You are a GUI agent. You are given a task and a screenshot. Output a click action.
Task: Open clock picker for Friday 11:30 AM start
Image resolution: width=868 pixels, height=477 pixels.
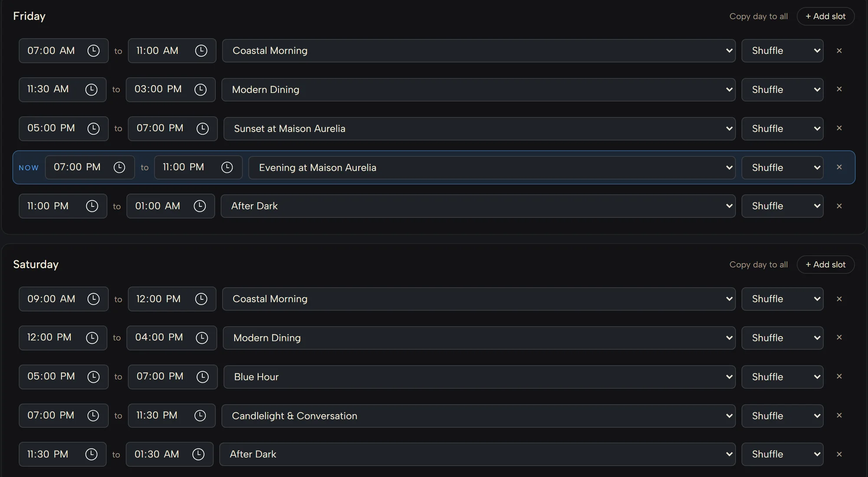click(x=91, y=89)
